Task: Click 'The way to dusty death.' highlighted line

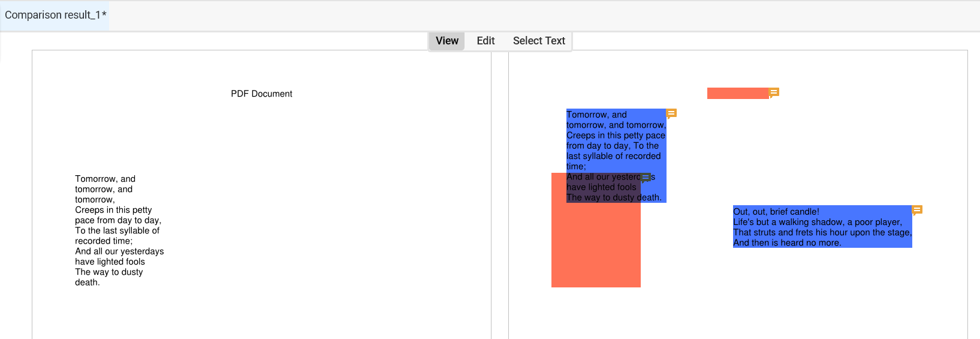Action: pyautogui.click(x=614, y=197)
